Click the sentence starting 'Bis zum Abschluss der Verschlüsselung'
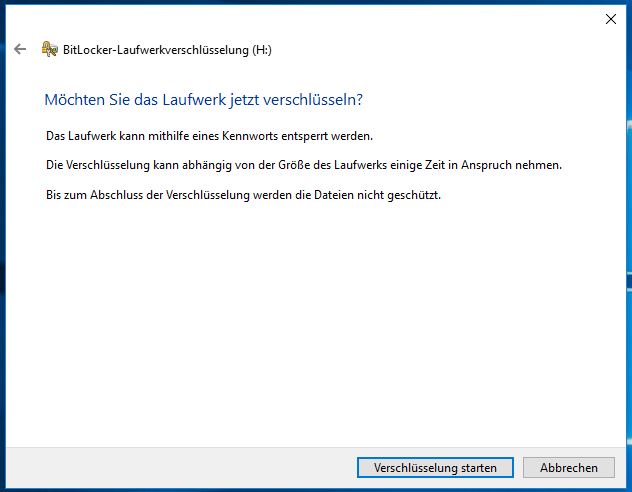 [x=243, y=195]
